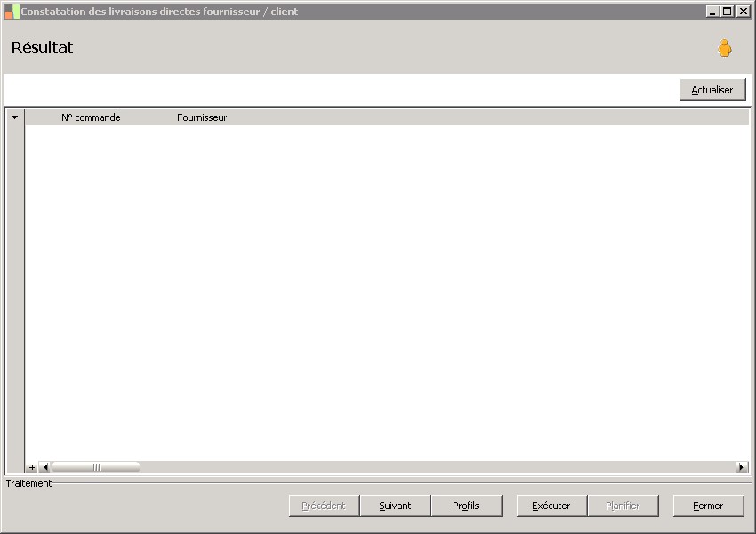Click the plus icon at grid bottom

tap(32, 467)
